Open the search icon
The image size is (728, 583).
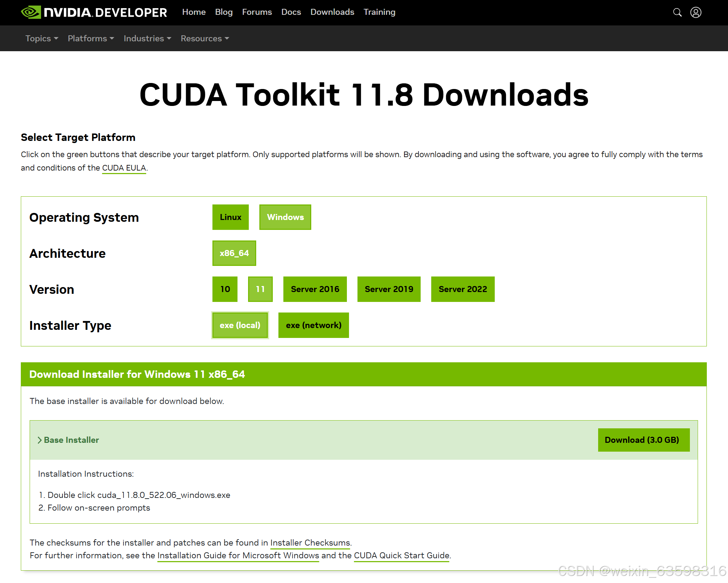click(678, 12)
